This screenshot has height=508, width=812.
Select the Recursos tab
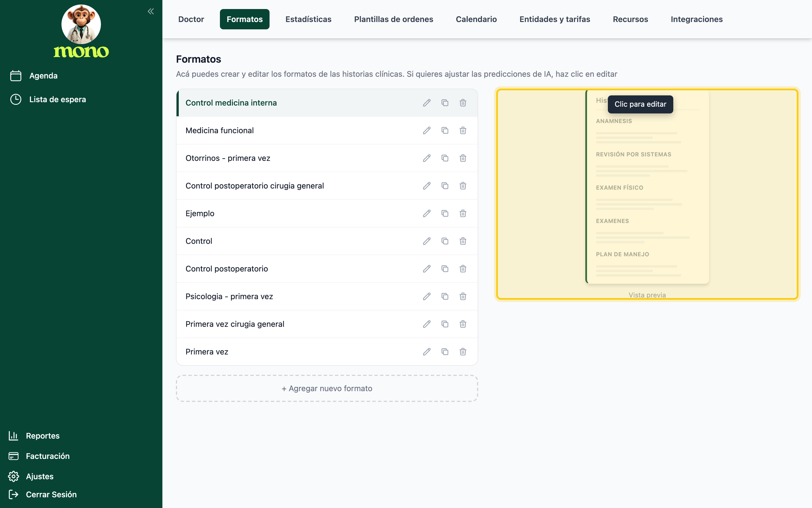pyautogui.click(x=630, y=19)
